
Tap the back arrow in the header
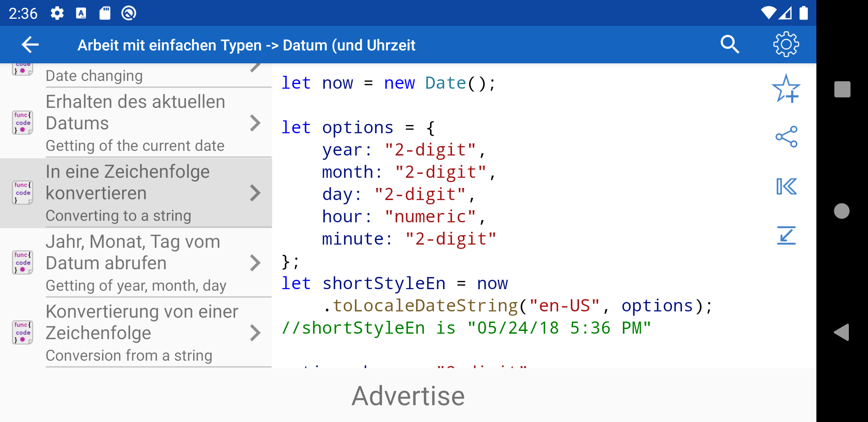tap(30, 45)
